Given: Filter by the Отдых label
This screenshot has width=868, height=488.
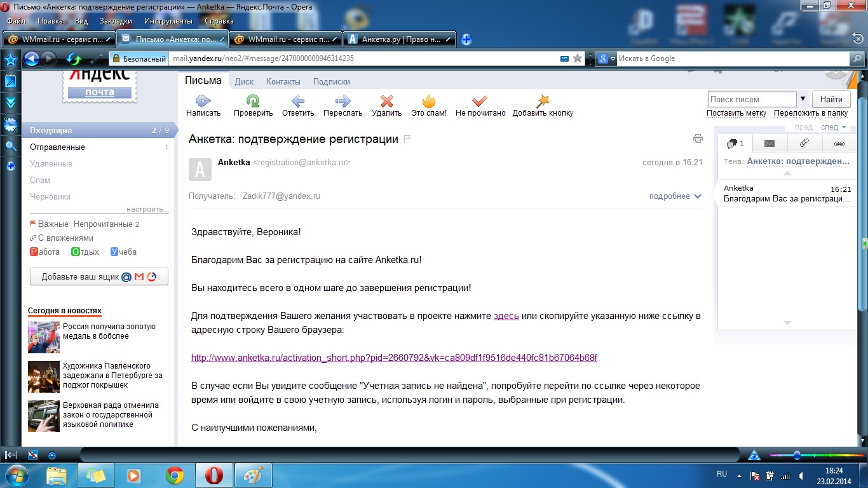Looking at the screenshot, I should (x=85, y=252).
